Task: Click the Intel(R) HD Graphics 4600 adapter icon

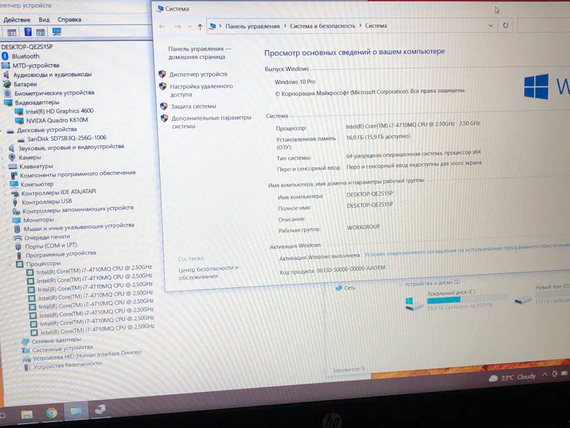Action: pos(19,111)
